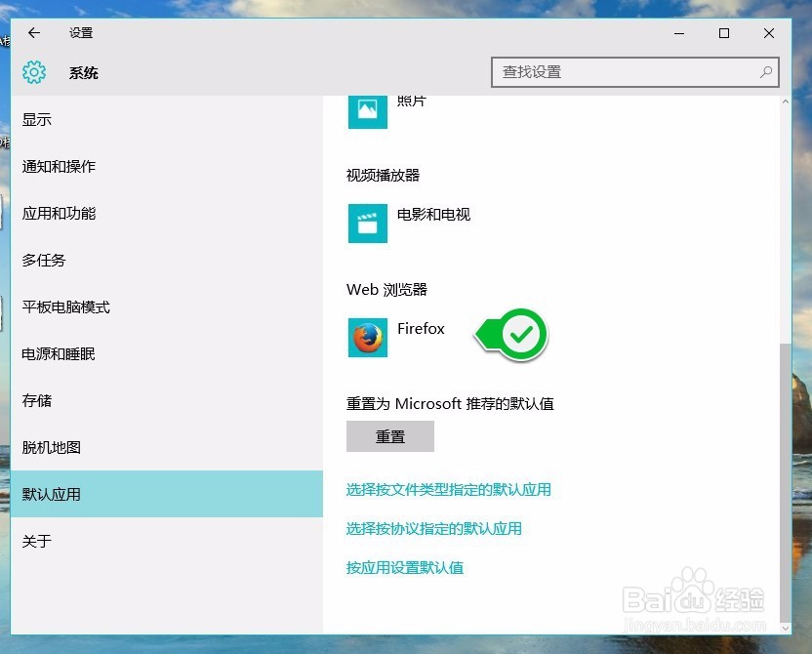Screen dimensions: 812x654
Task: Open the 通知和操作 settings page
Action: click(x=167, y=166)
